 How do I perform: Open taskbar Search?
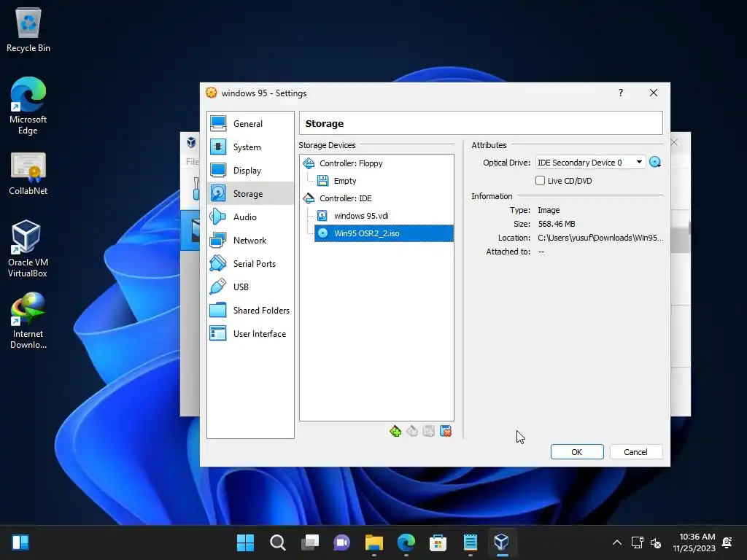[x=278, y=542]
